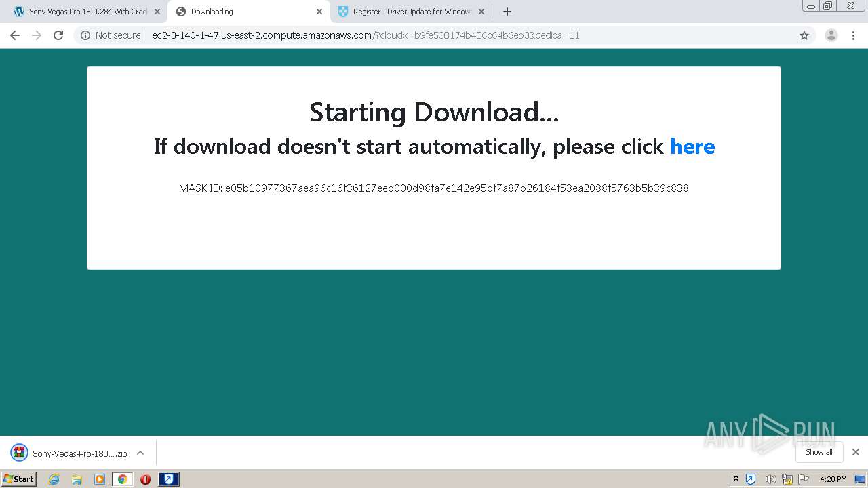Switch to the Register DriverUpdate tab
This screenshot has height=488, width=868.
(411, 12)
